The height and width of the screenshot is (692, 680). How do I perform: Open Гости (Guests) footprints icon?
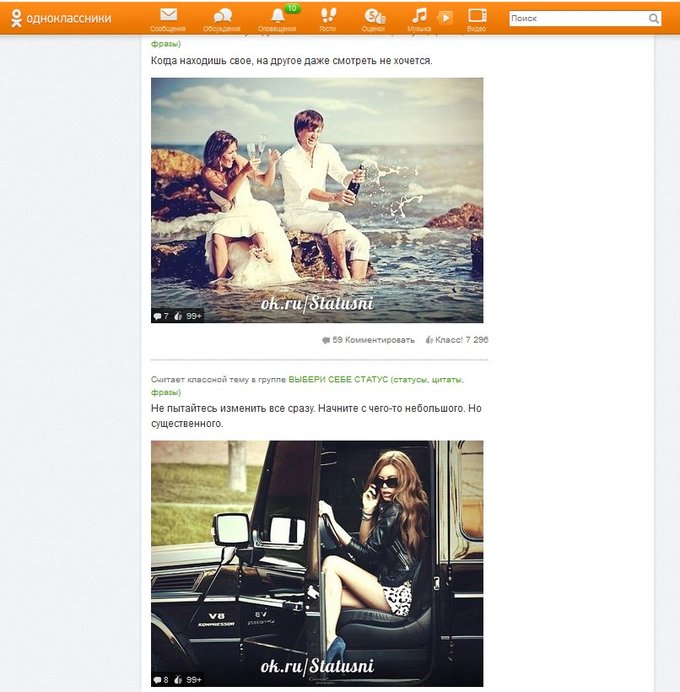pyautogui.click(x=327, y=16)
